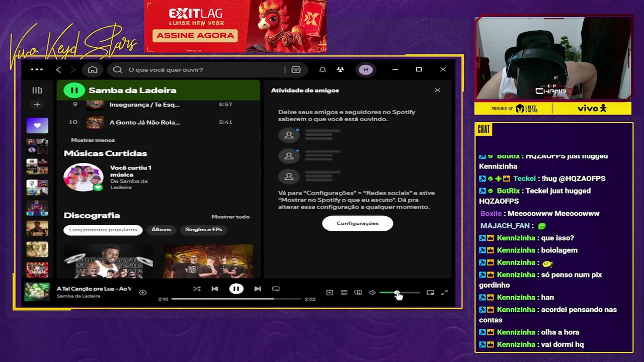Seek on the song progress bar

236,299
